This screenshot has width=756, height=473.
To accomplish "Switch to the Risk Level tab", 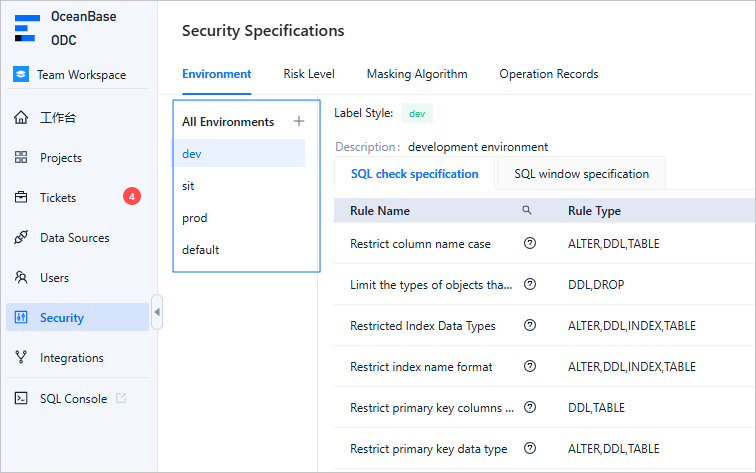I will [309, 74].
